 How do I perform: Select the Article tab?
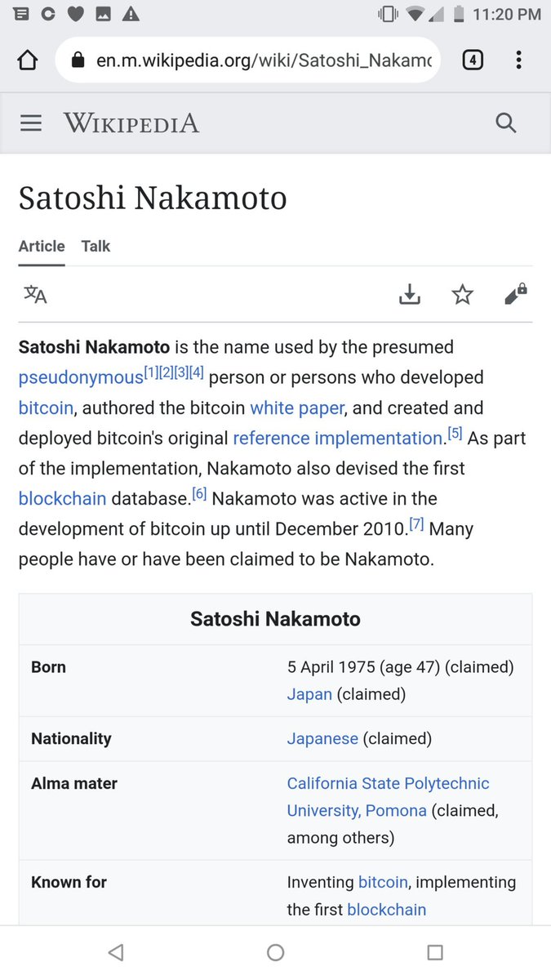pyautogui.click(x=42, y=246)
